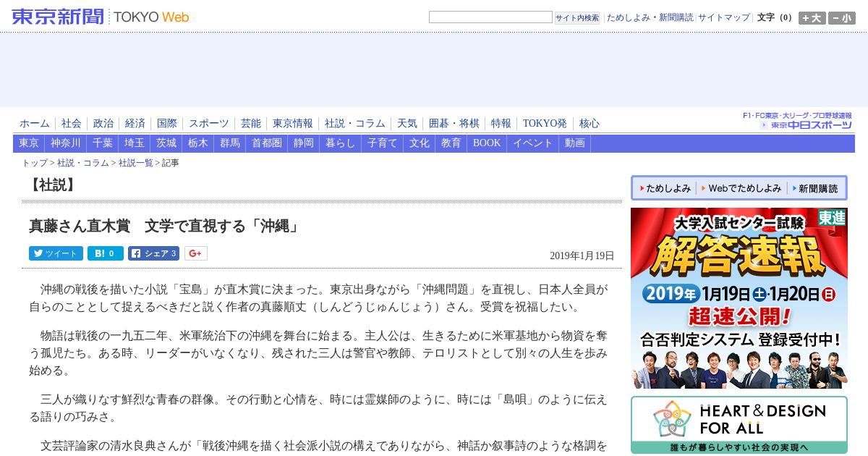Open ためしよみ・新聞購読 header link
This screenshot has height=456, width=868.
(x=650, y=17)
